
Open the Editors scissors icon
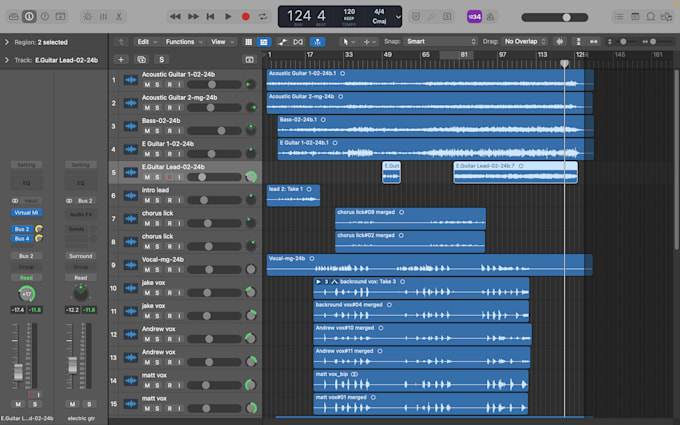(x=118, y=16)
